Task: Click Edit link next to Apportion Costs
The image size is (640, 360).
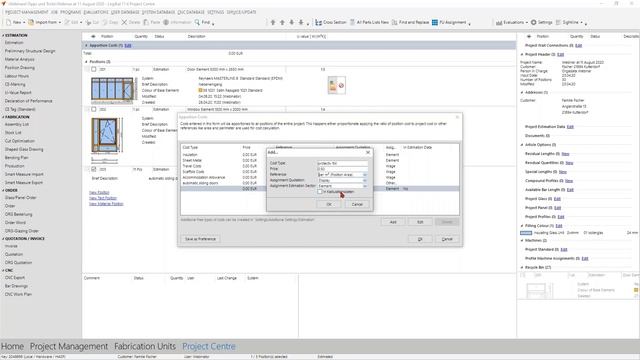Action: click(x=128, y=45)
